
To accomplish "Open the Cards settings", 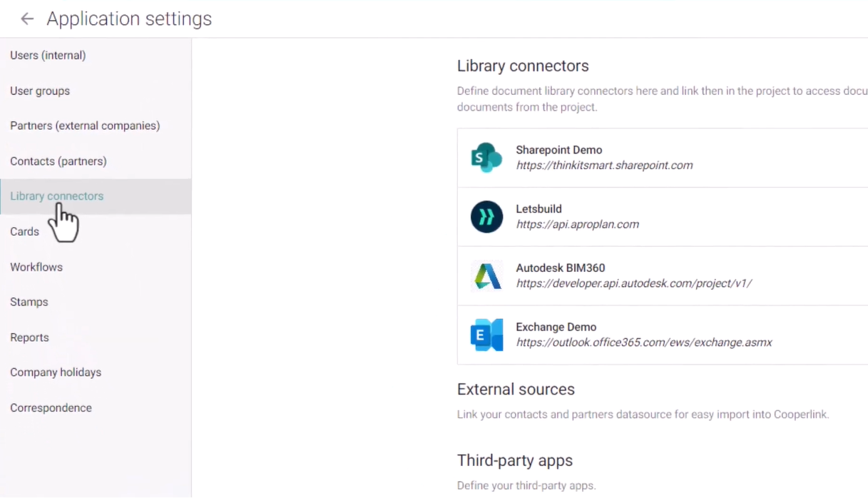I will click(24, 232).
